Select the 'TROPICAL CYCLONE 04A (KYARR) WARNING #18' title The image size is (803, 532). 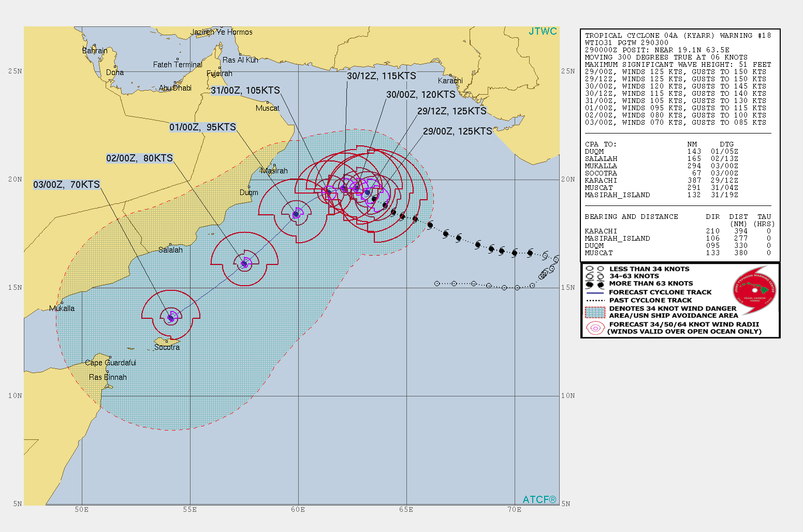pos(678,36)
